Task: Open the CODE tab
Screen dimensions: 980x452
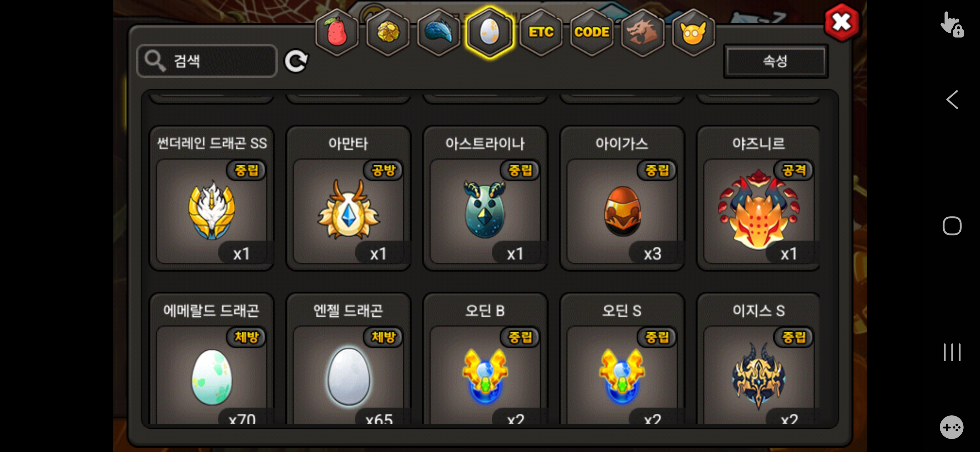Action: [591, 33]
